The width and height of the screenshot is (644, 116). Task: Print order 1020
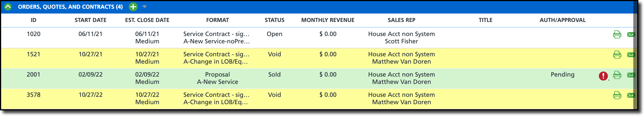tap(617, 34)
